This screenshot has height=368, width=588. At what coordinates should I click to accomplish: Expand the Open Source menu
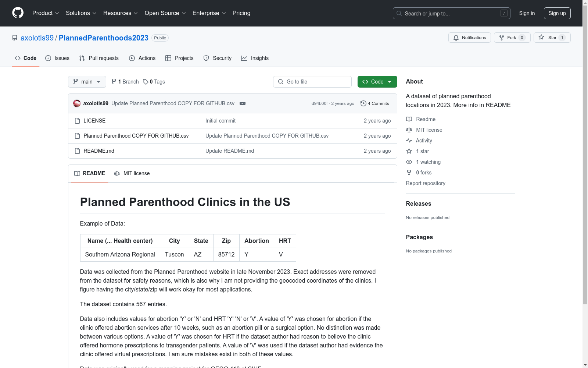click(x=165, y=13)
